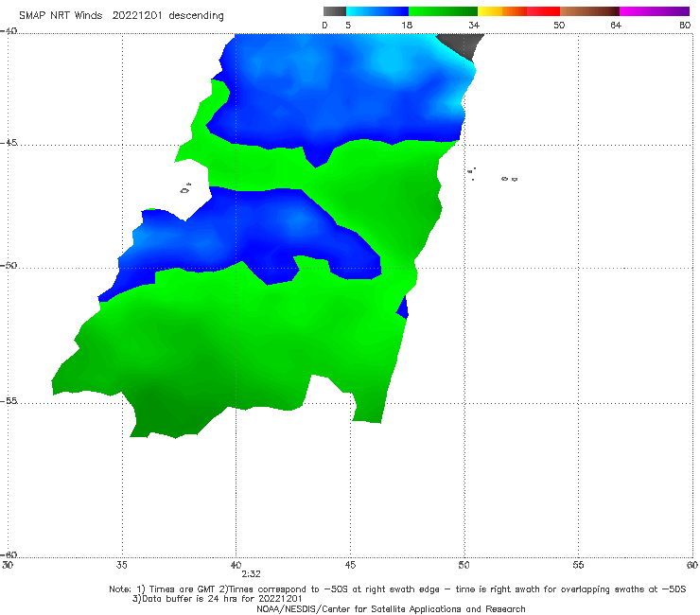Click the longitude axis label "30"

coord(8,565)
